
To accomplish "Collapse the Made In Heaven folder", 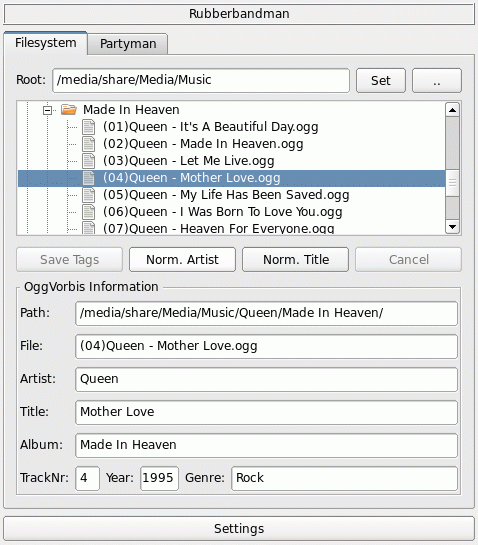I will click(47, 111).
